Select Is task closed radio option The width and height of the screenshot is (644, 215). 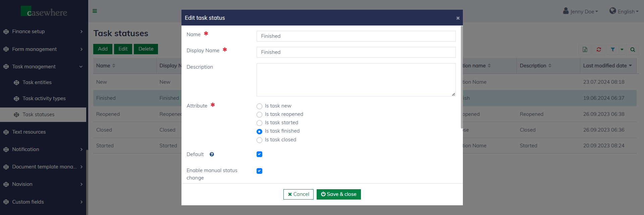pos(259,140)
